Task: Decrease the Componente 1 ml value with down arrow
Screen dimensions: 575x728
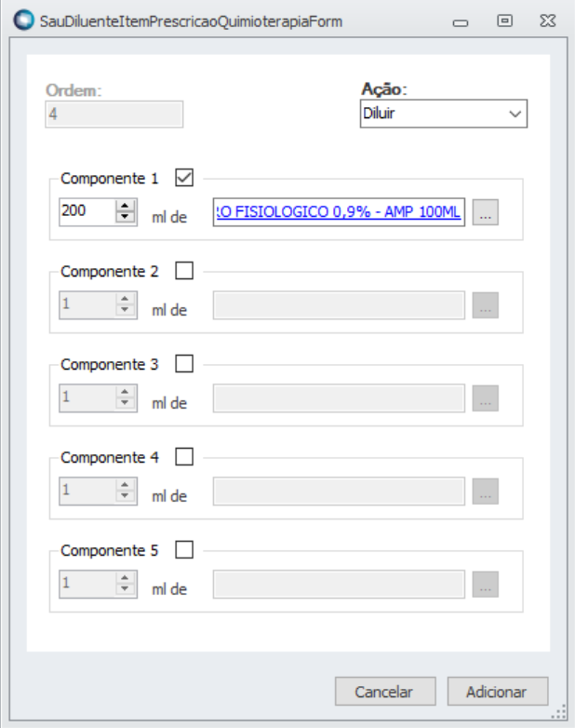Action: 125,217
